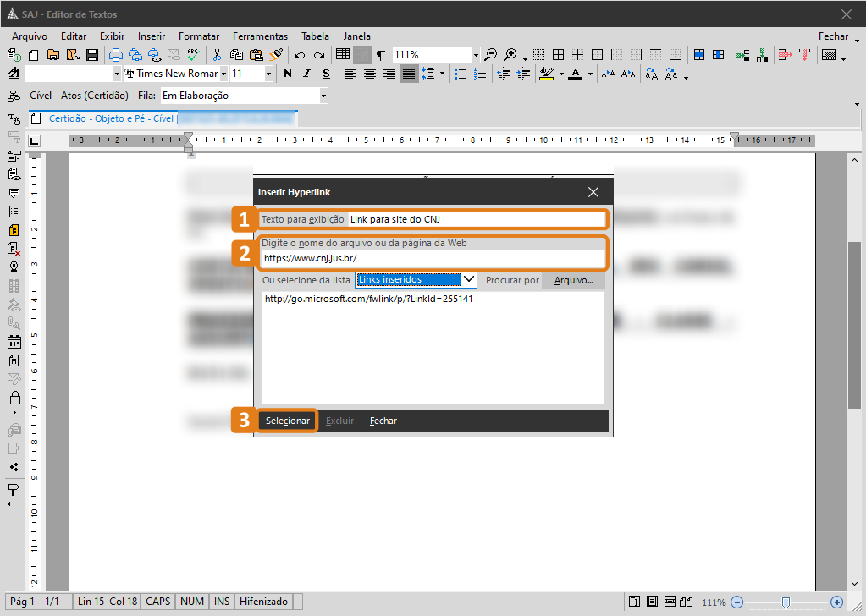Screen dimensions: 866x616
Task: Toggle paragraph marks display
Action: coord(381,55)
